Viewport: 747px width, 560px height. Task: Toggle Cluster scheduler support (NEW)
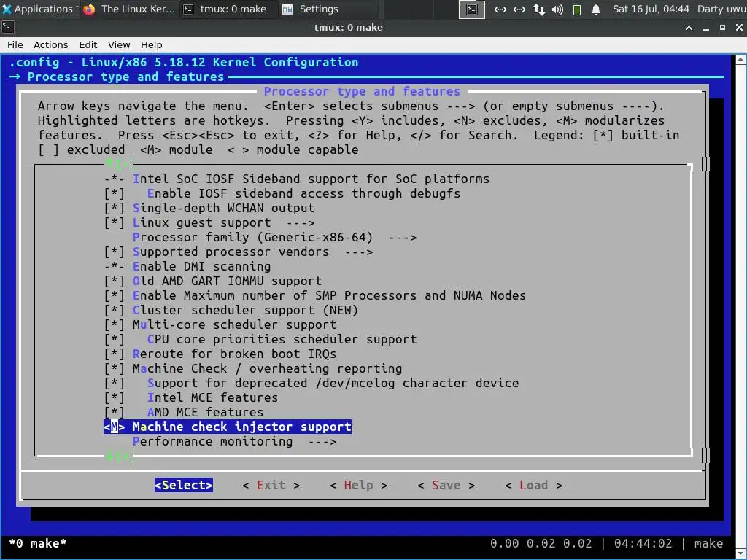pyautogui.click(x=231, y=310)
